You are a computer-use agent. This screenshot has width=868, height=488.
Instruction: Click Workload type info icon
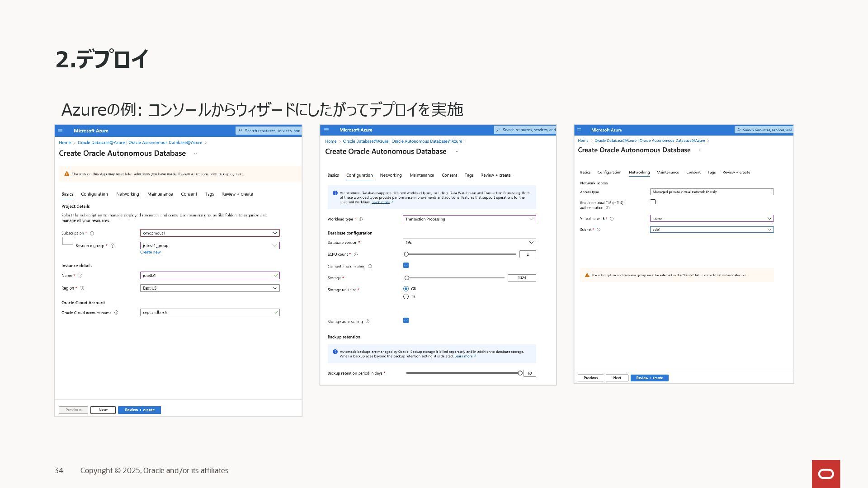click(361, 219)
